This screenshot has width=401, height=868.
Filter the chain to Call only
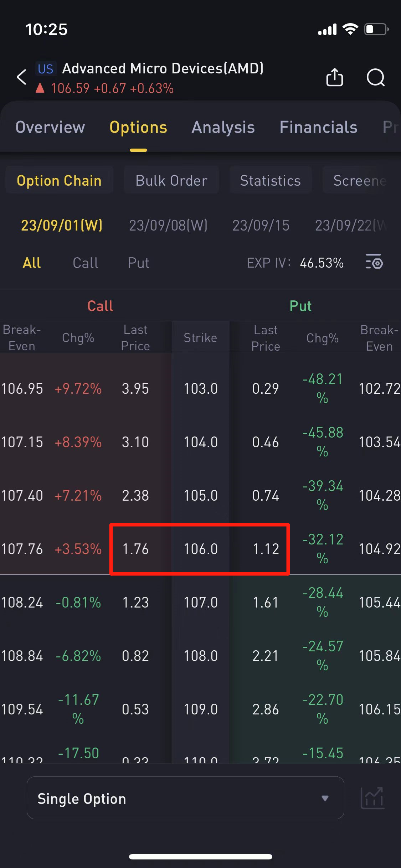pyautogui.click(x=85, y=263)
